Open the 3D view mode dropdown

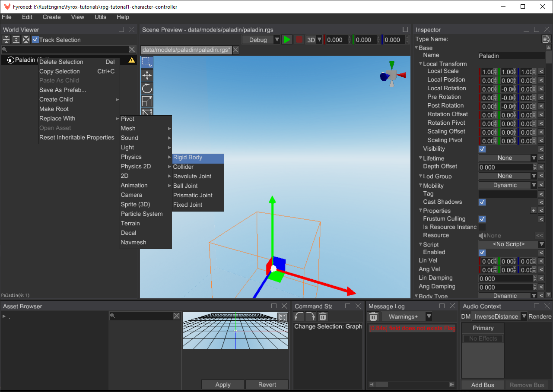tap(314, 40)
